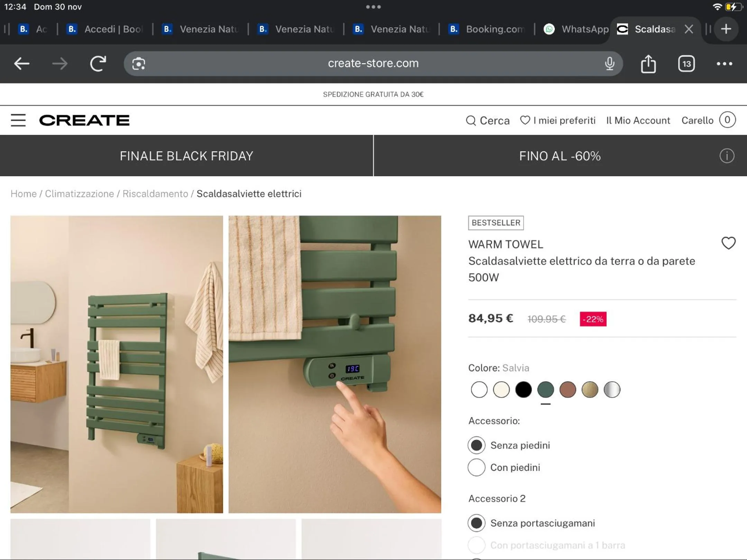Open the hamburger menu next to CREATE logo

18,120
